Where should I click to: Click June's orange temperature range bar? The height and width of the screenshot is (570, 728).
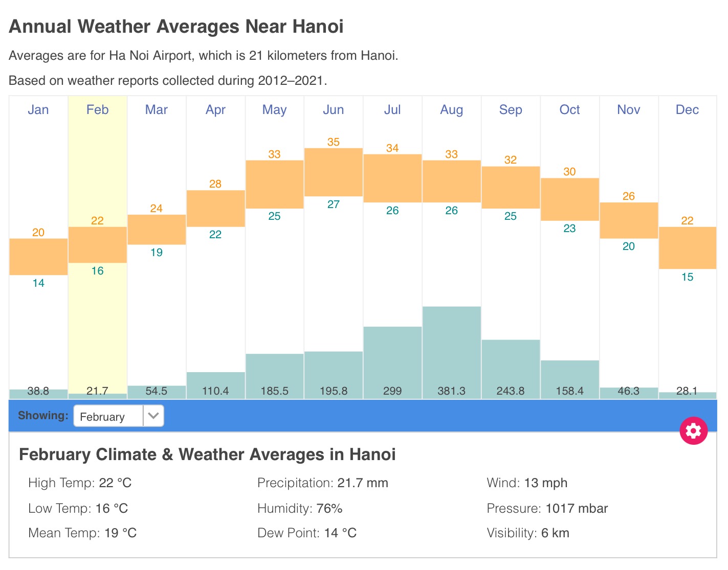(334, 172)
